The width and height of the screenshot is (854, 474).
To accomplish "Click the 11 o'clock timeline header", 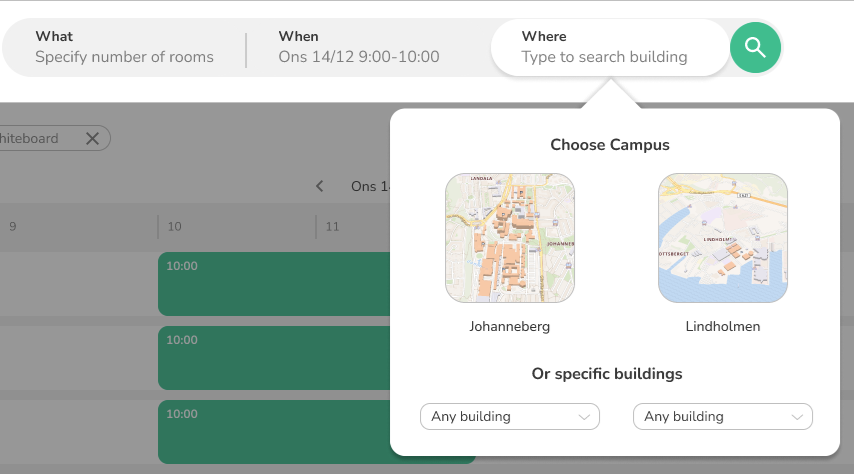I will (332, 227).
